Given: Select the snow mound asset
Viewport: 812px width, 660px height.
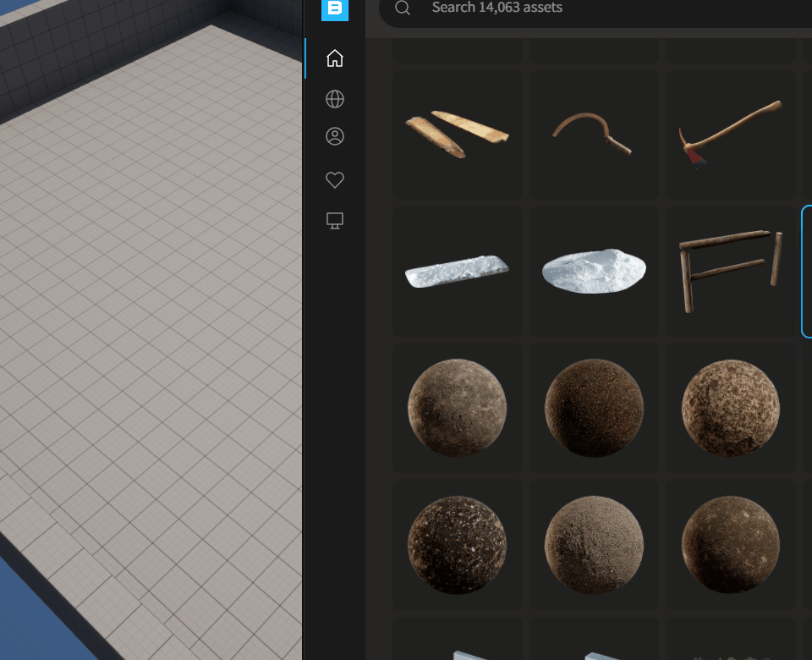Looking at the screenshot, I should (x=594, y=272).
